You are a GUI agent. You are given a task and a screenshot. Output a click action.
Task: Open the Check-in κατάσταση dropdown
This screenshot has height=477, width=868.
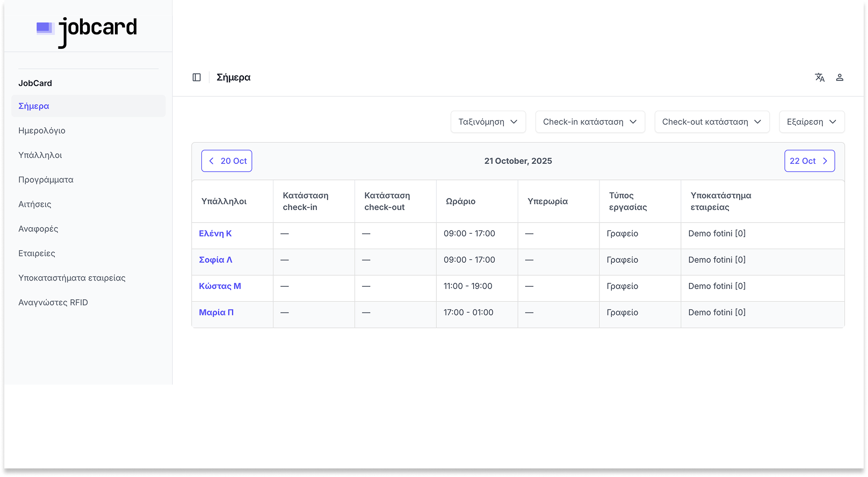[590, 122]
